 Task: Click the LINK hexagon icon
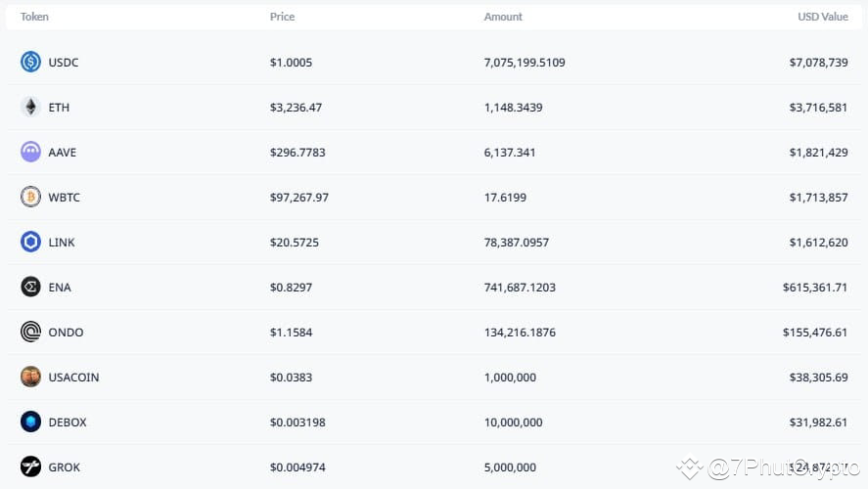(30, 242)
